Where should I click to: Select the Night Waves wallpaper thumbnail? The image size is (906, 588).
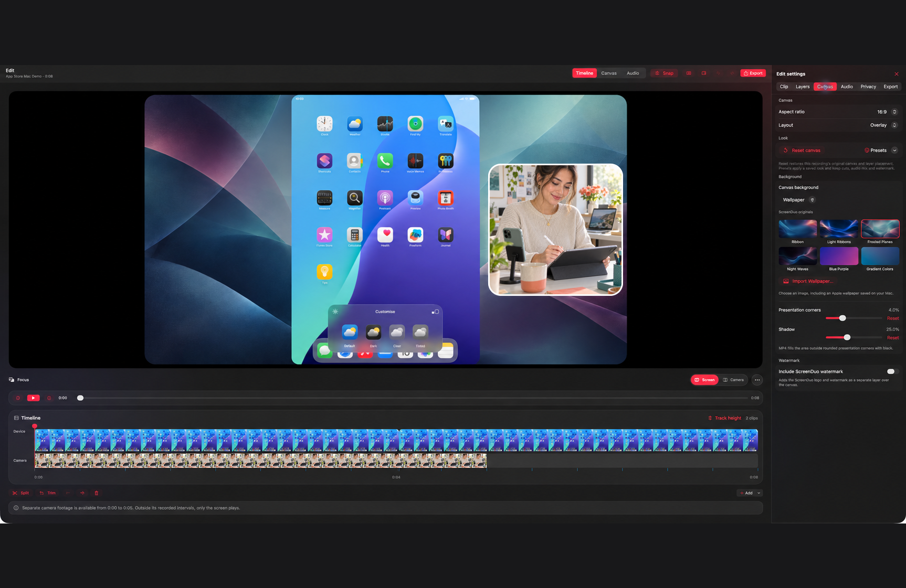[x=797, y=256]
